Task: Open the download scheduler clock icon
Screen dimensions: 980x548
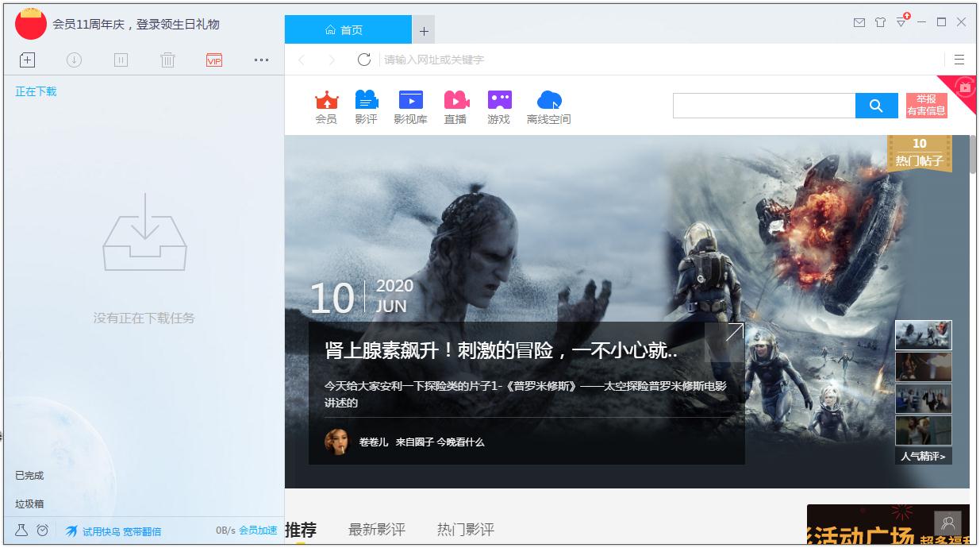Action: coord(43,530)
